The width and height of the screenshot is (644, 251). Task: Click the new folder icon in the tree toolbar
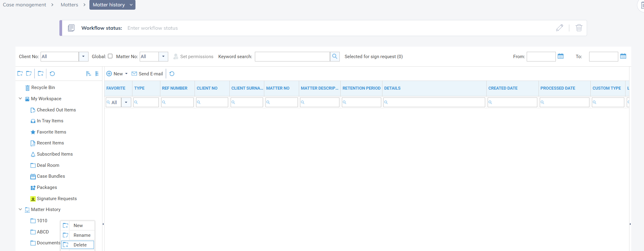click(20, 74)
